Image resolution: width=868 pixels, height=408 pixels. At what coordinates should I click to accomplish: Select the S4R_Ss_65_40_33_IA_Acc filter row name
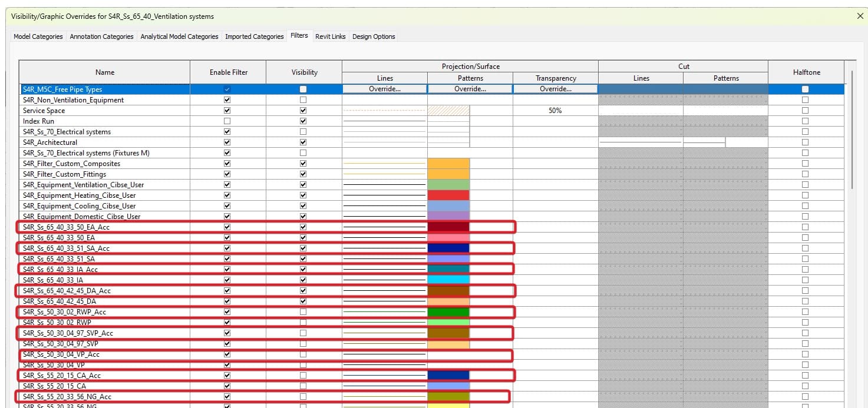pos(60,270)
